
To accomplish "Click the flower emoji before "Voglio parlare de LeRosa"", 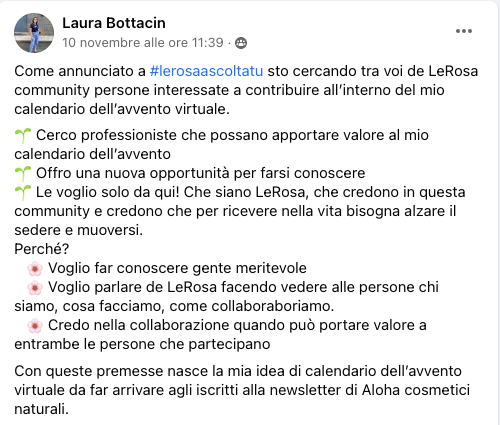I will tap(35, 288).
